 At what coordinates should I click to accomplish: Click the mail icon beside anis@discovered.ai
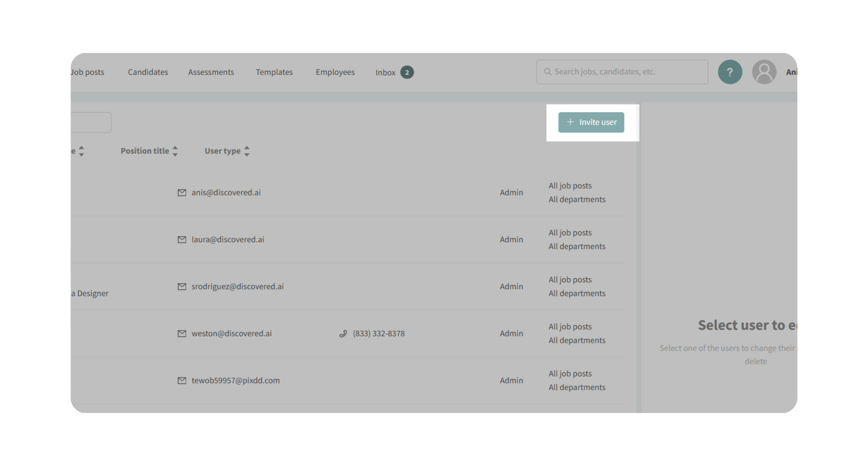(x=182, y=193)
